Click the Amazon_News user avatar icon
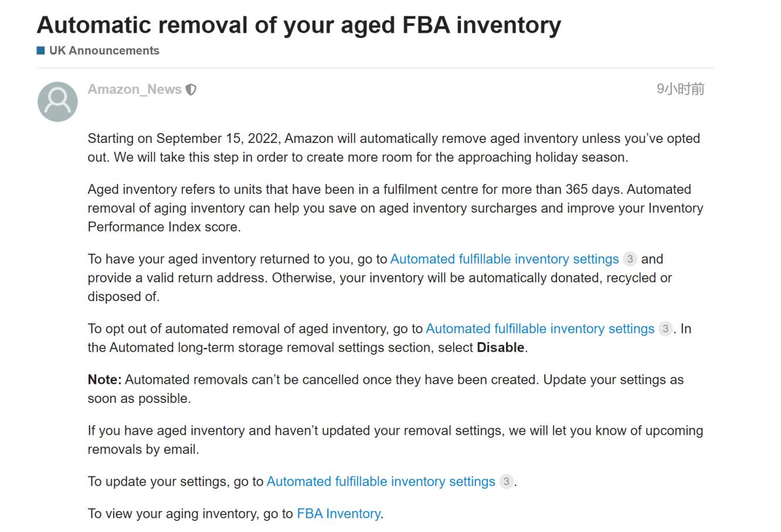 (57, 102)
